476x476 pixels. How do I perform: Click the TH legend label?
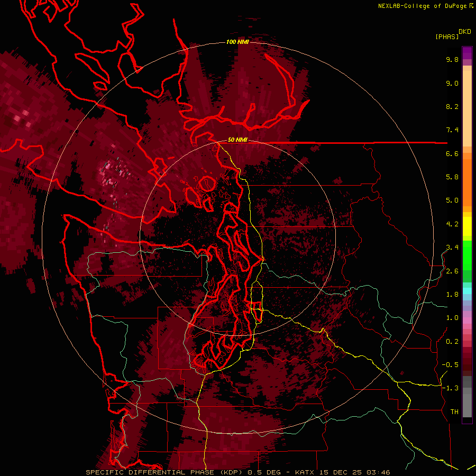[454, 412]
